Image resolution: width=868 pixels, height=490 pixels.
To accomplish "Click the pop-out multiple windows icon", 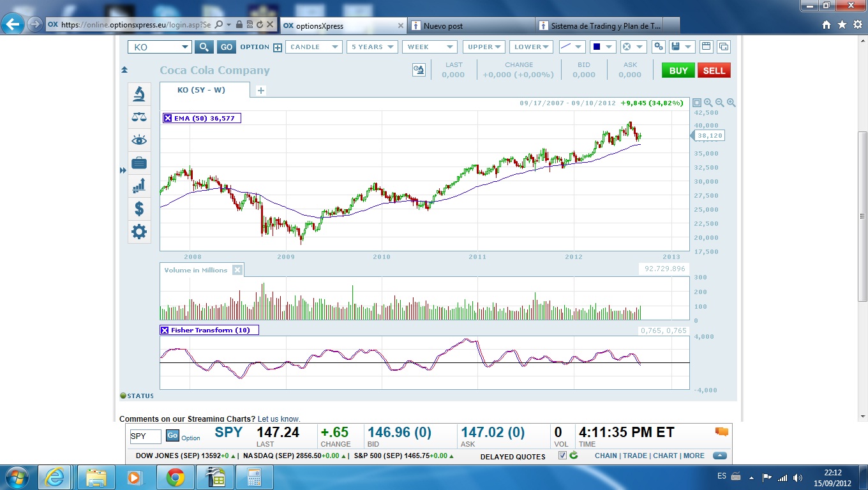I will [x=724, y=47].
